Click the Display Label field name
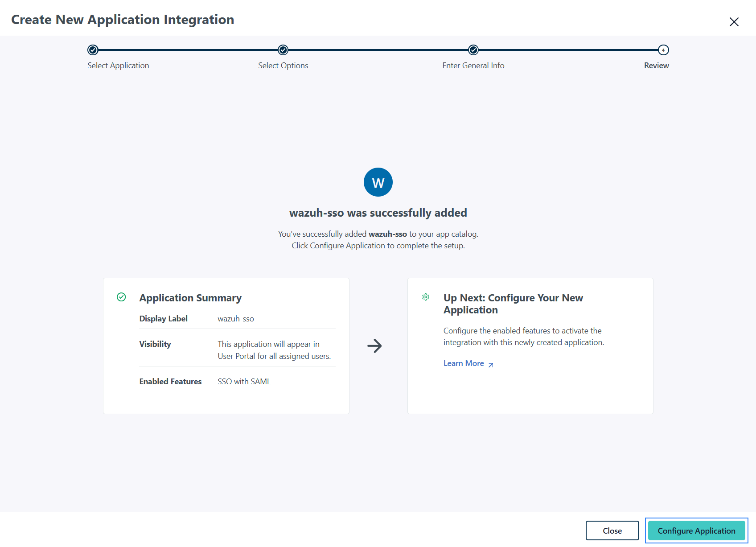756x547 pixels. pyautogui.click(x=163, y=319)
